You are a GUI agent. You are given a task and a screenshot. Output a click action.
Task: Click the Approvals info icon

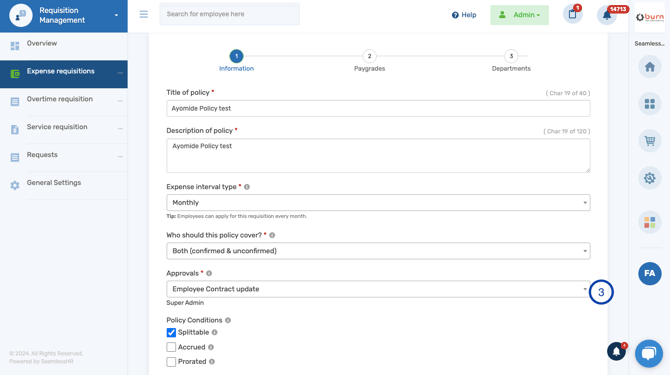point(209,273)
